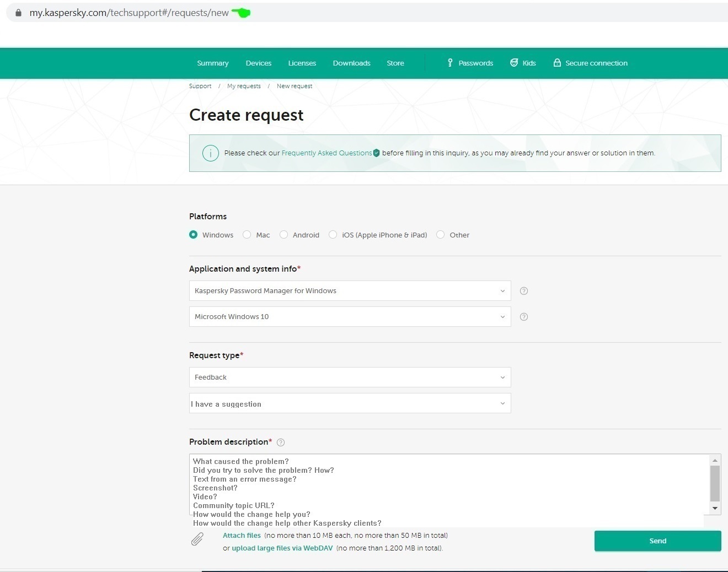
Task: Click help icon next to application dropdown
Action: coord(524,291)
